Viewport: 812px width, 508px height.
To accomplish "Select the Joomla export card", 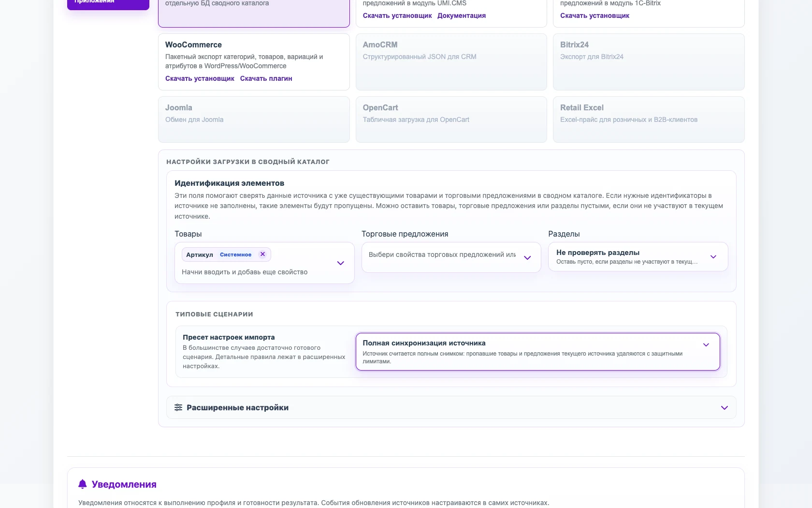I will click(254, 120).
